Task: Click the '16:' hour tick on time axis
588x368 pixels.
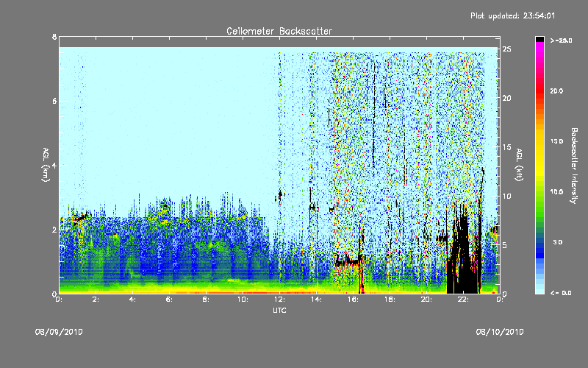Action: [354, 300]
